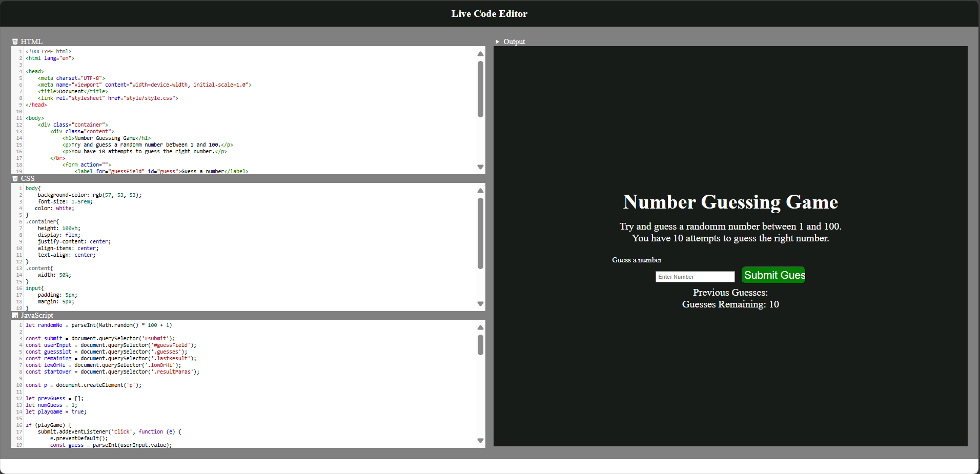Click the meta charset="UTF-8" code line
Image resolution: width=980 pixels, height=474 pixels.
(71, 78)
